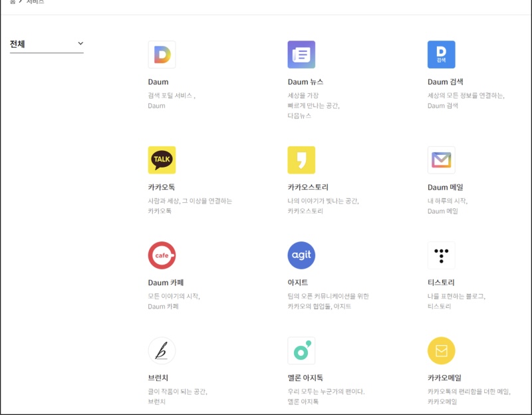
Task: Click the chevron arrow beside 전체
Action: (80, 43)
